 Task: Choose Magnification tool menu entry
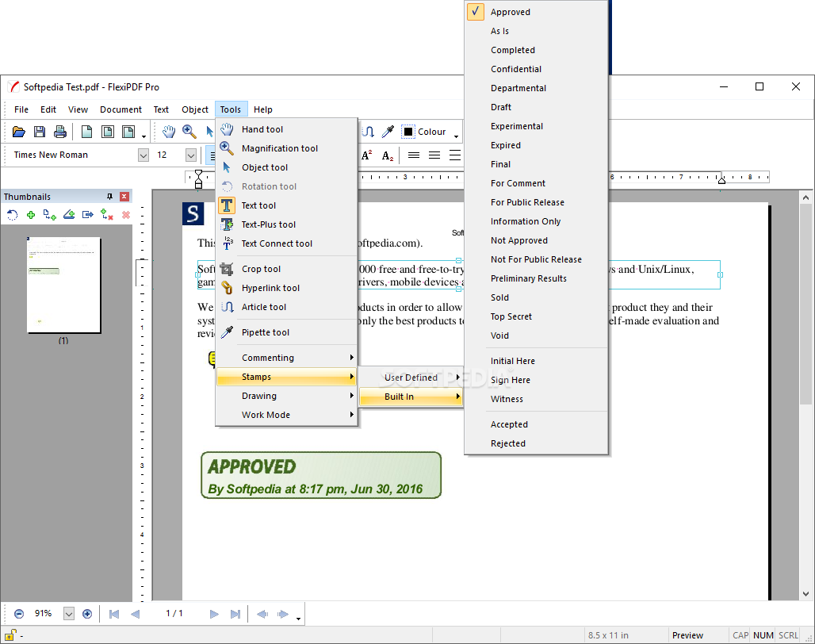pyautogui.click(x=286, y=148)
